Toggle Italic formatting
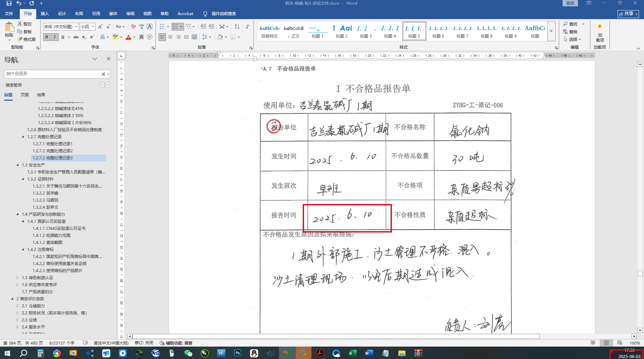This screenshot has width=644, height=359. tap(55, 37)
